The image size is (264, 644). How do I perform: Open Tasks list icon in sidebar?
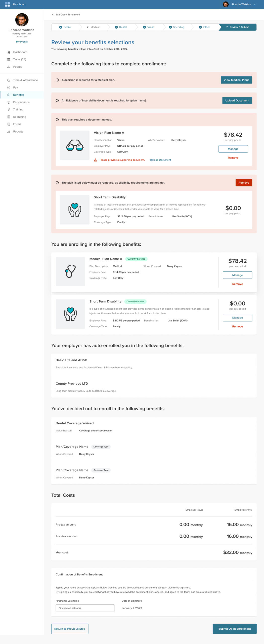pyautogui.click(x=9, y=59)
